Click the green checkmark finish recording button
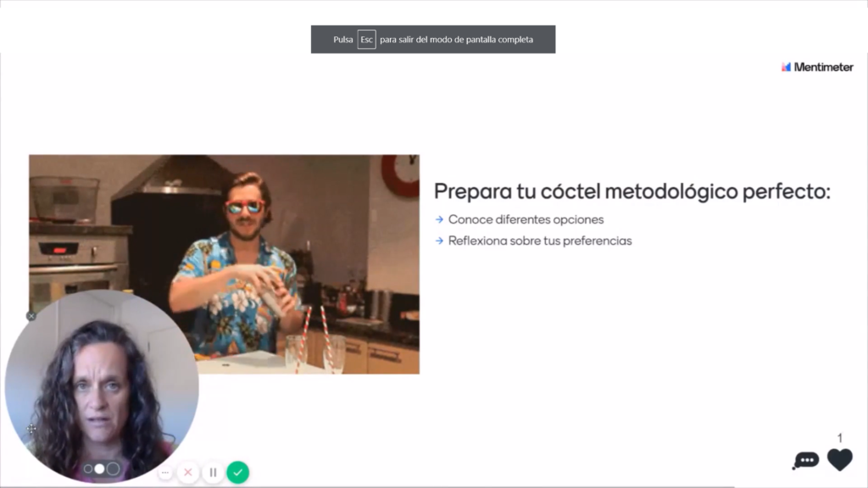The height and width of the screenshot is (488, 868). (238, 472)
